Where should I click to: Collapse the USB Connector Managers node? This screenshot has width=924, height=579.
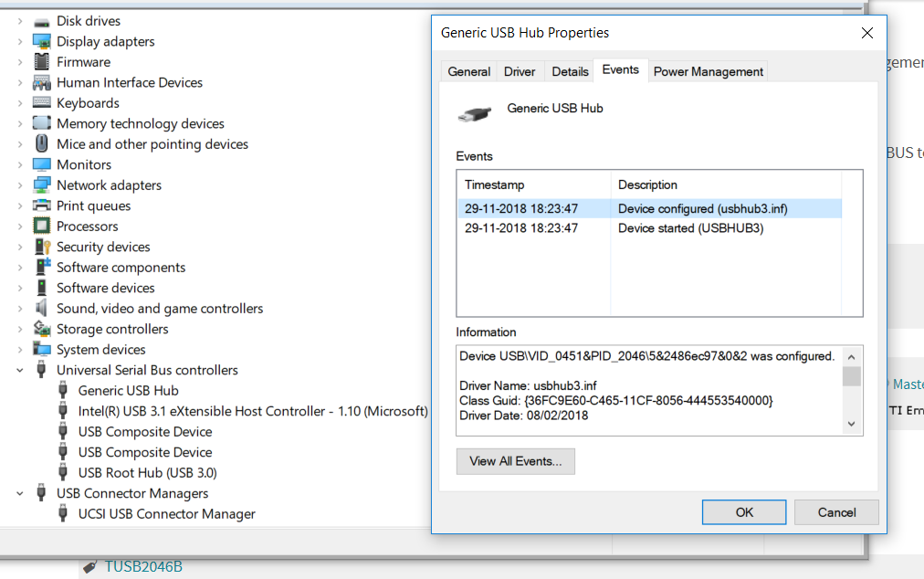coord(20,493)
